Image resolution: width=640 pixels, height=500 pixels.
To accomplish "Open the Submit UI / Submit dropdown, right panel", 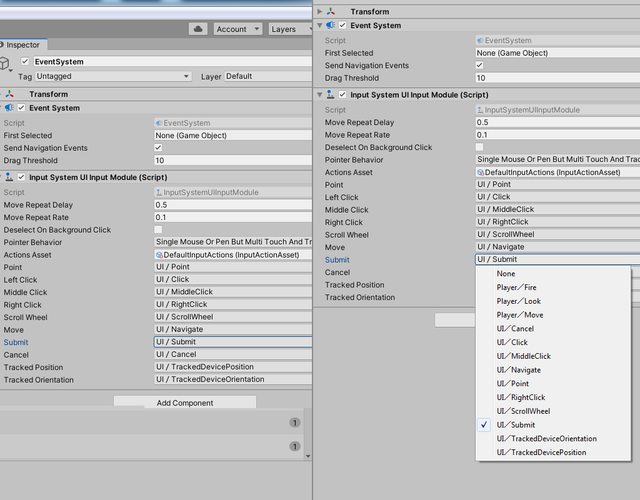I will click(558, 259).
